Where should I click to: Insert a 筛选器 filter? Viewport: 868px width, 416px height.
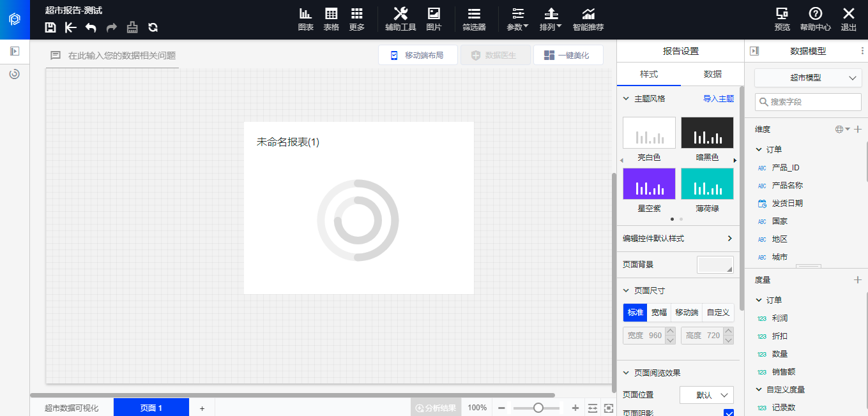tap(474, 19)
